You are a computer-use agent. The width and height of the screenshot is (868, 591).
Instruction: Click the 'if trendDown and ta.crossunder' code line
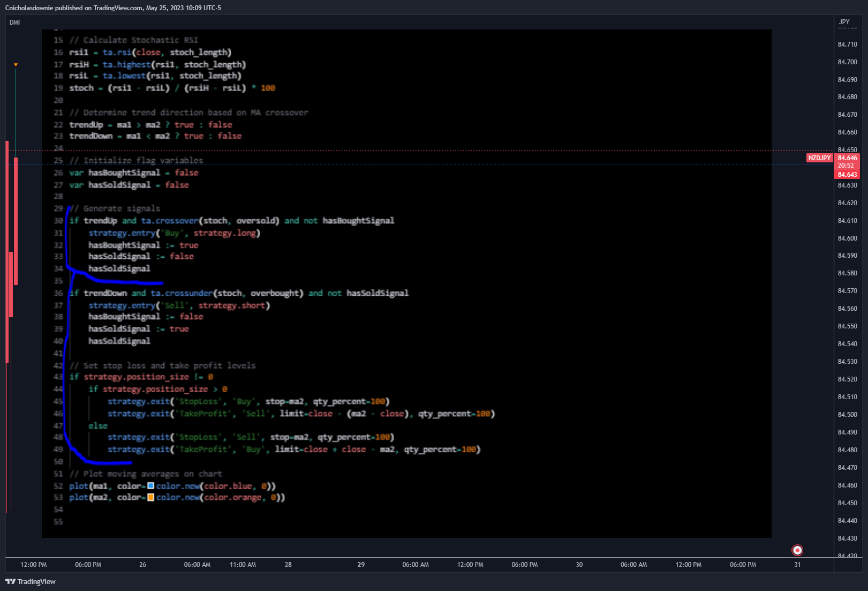[x=239, y=293]
